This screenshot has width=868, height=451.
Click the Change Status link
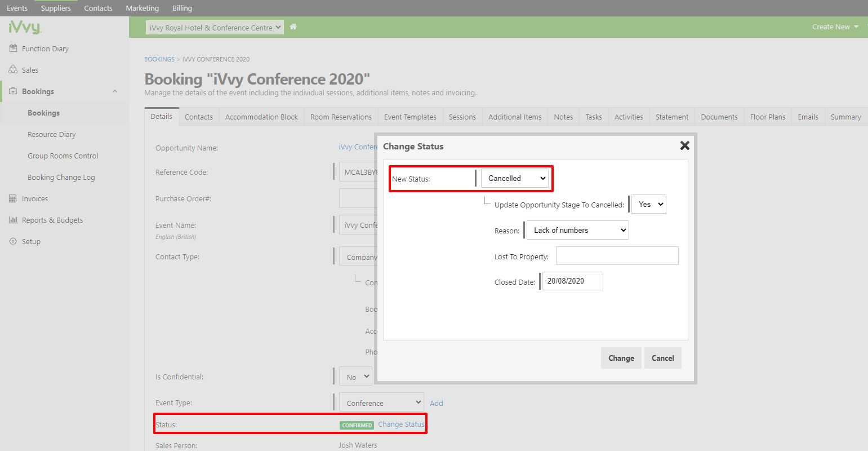point(401,425)
